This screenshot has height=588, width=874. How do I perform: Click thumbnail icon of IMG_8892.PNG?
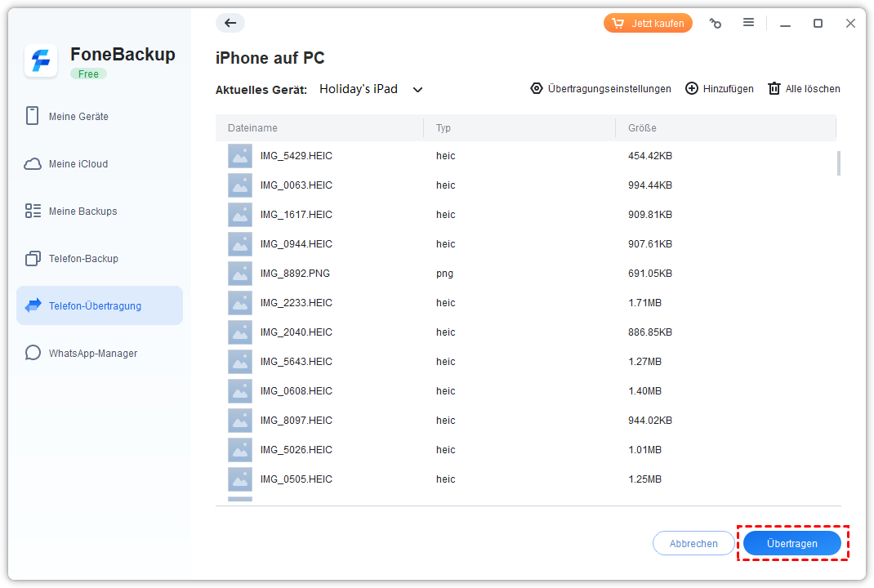pyautogui.click(x=240, y=274)
